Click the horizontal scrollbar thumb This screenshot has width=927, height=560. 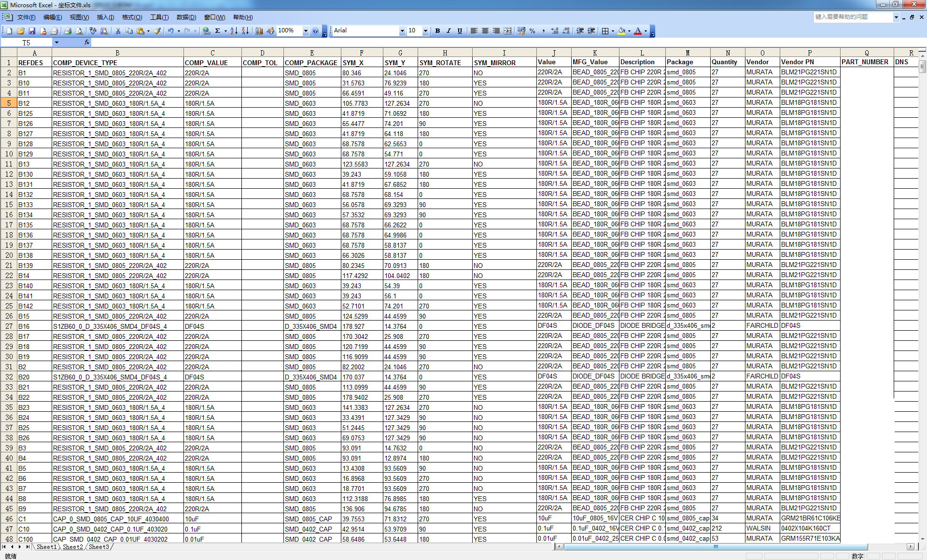pyautogui.click(x=716, y=547)
